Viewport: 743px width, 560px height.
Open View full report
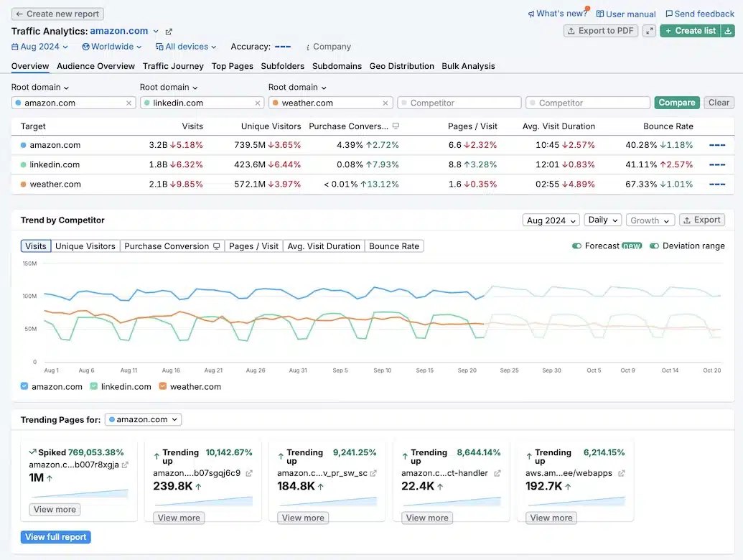(x=55, y=536)
